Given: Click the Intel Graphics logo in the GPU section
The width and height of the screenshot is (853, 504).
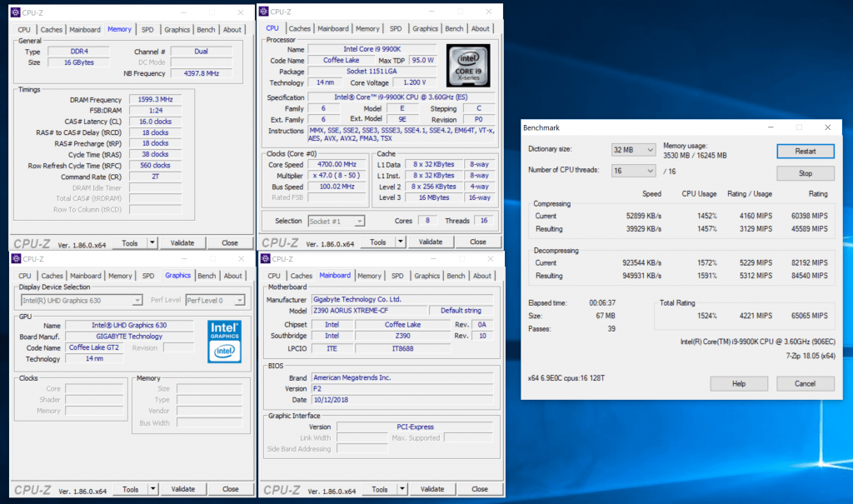Looking at the screenshot, I should click(x=224, y=342).
